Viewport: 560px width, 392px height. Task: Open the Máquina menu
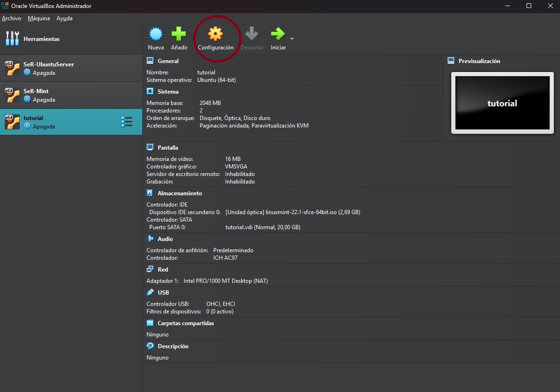(x=39, y=18)
